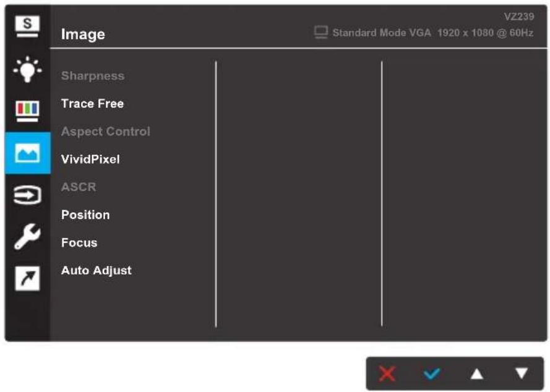Screen dimensions: 550x392
Task: Move selection down with down arrow
Action: (x=522, y=373)
